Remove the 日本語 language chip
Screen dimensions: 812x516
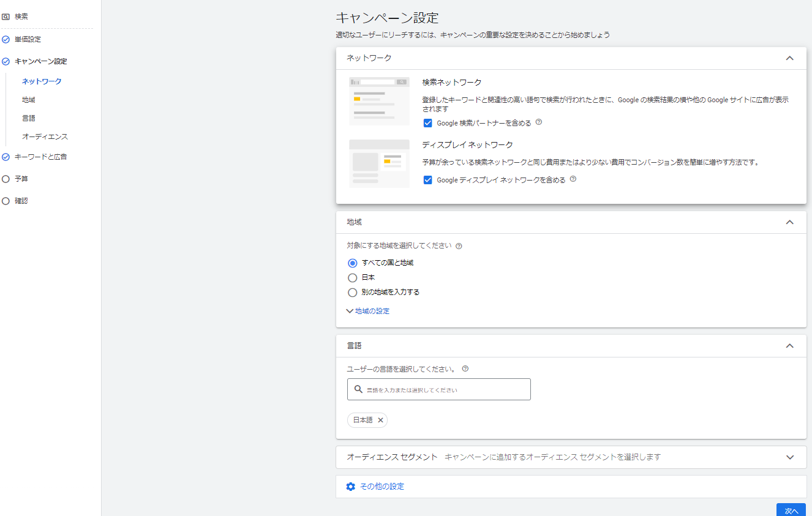(x=380, y=421)
